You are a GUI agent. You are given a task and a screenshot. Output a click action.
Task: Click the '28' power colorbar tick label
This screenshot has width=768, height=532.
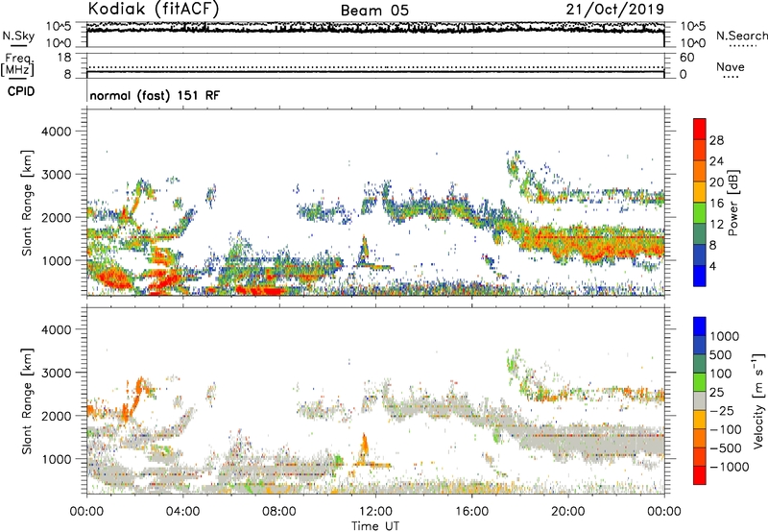[x=716, y=140]
